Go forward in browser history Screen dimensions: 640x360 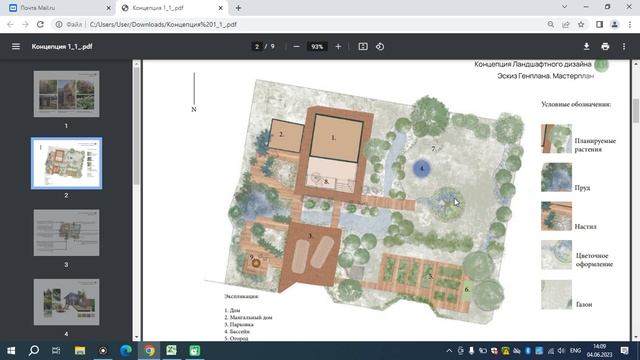(x=25, y=24)
